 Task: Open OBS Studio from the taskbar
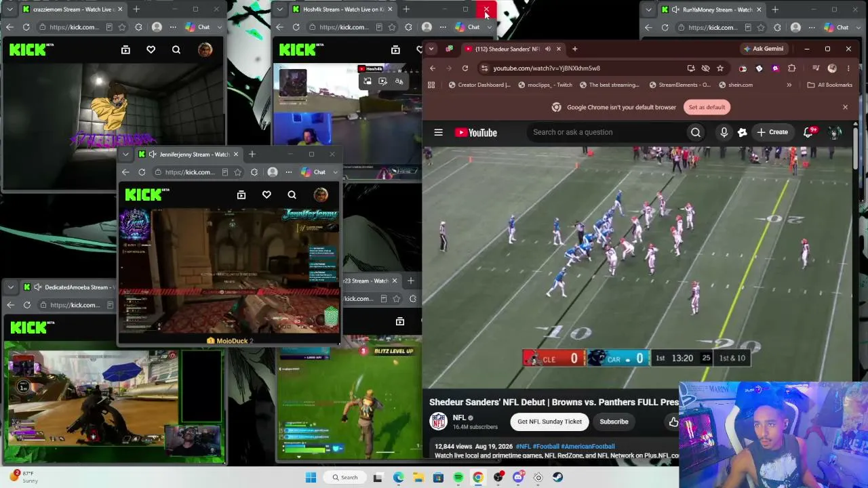pos(498,478)
